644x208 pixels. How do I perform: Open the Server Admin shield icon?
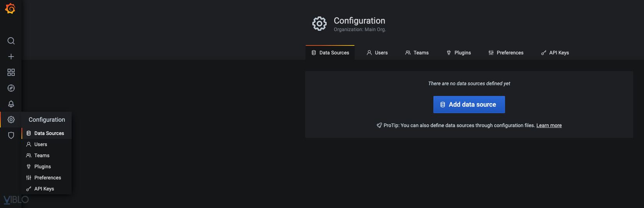(11, 135)
